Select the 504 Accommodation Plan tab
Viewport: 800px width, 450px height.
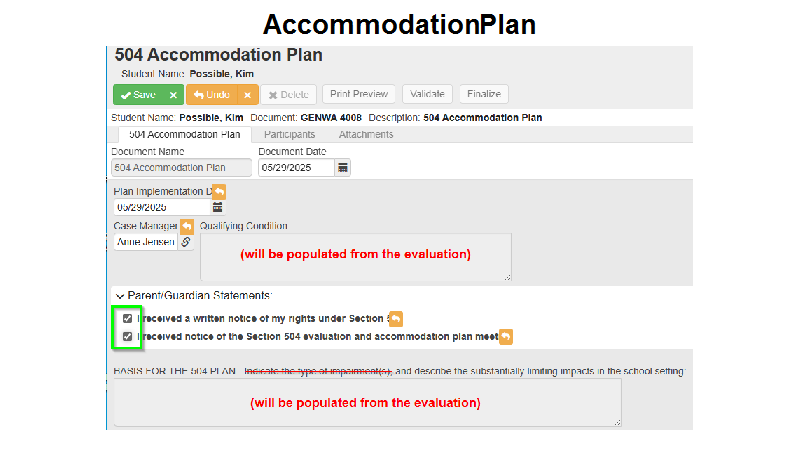point(184,135)
